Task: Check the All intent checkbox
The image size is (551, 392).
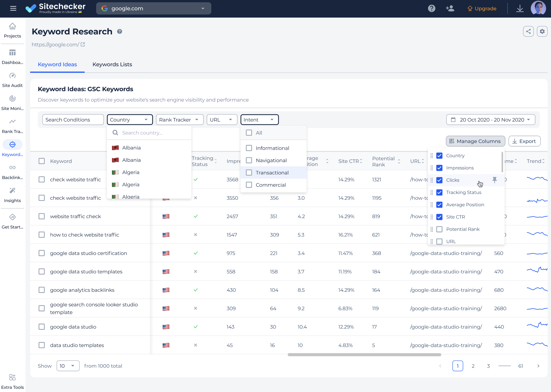Action: [249, 133]
